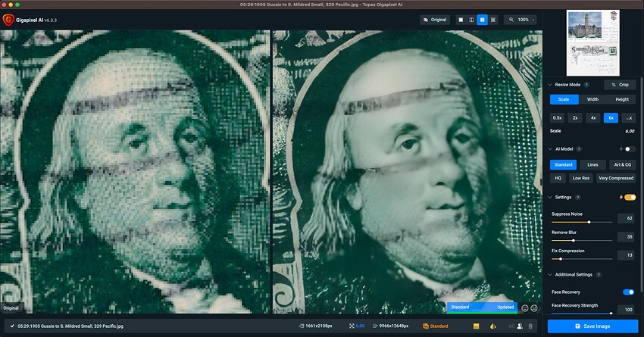Switch resize mode to Scale tab
The height and width of the screenshot is (337, 644).
click(564, 99)
